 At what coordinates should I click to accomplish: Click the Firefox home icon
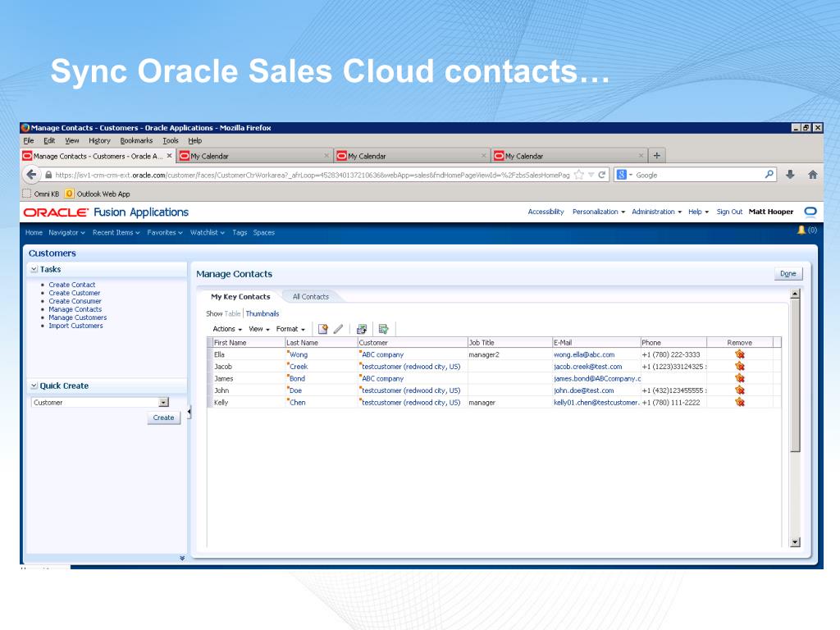pyautogui.click(x=812, y=175)
